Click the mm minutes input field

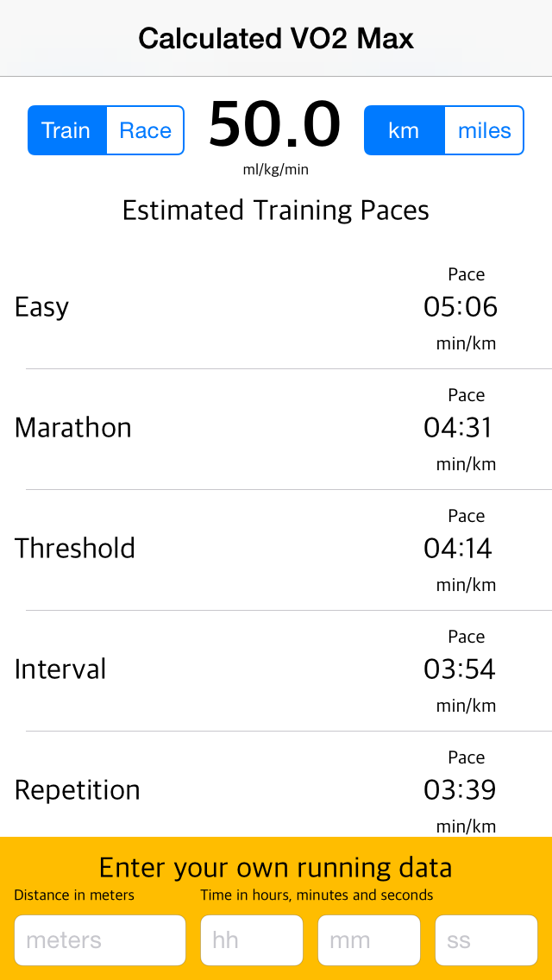(368, 940)
